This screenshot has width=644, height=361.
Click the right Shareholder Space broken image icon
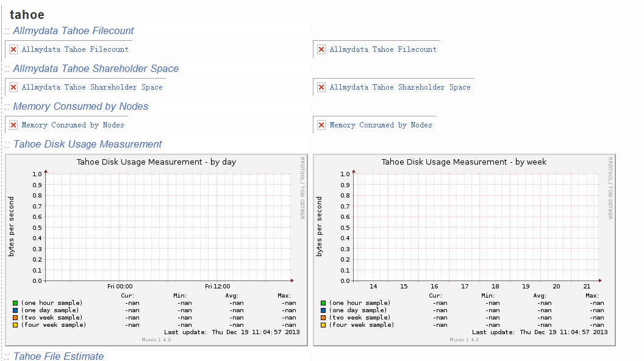point(321,87)
